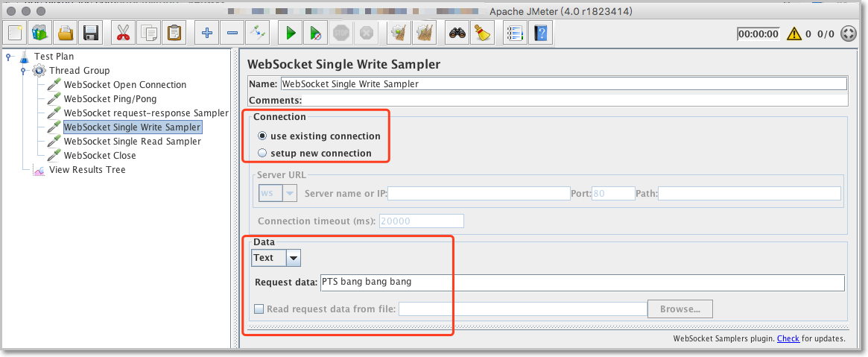Select WebSocket Ping/Pong sampler
Viewport: 868px width, 357px height.
tap(110, 99)
